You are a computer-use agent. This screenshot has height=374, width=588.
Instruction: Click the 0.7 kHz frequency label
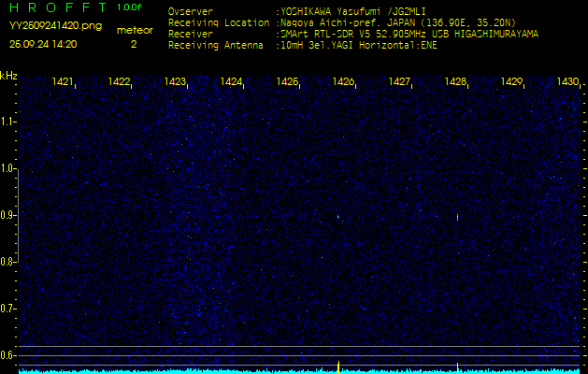[8, 308]
